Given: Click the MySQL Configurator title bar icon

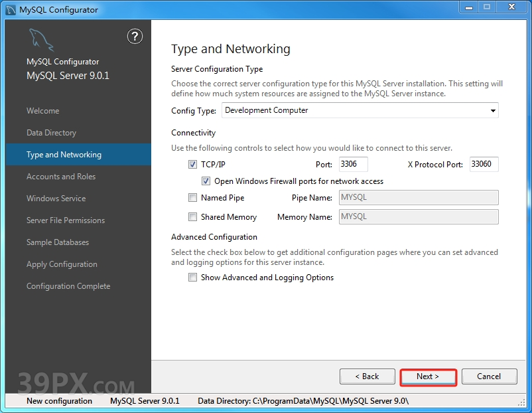Looking at the screenshot, I should (x=10, y=10).
